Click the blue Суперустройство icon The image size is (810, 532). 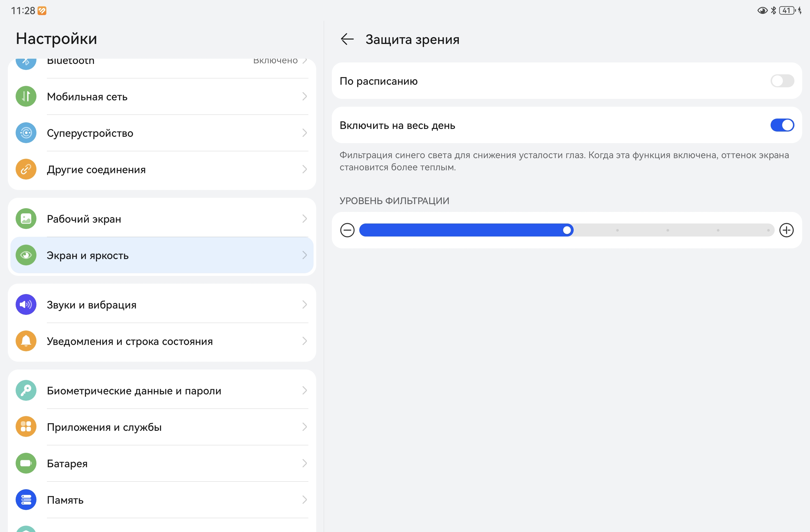26,133
